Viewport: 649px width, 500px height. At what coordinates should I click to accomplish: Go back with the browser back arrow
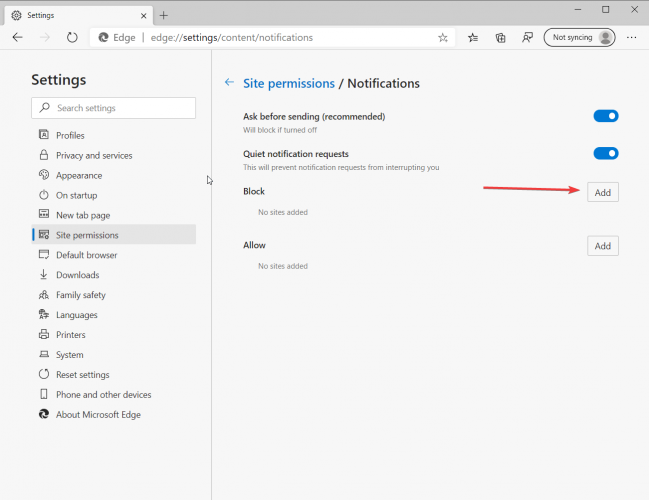tap(17, 38)
